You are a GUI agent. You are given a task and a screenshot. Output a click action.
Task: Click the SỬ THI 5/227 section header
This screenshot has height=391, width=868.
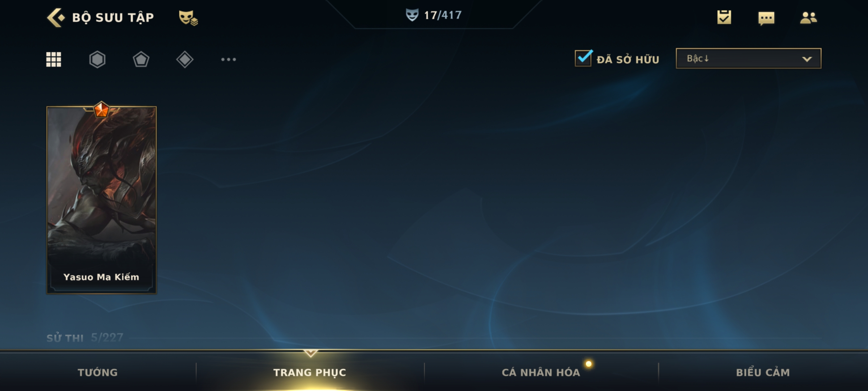(85, 338)
